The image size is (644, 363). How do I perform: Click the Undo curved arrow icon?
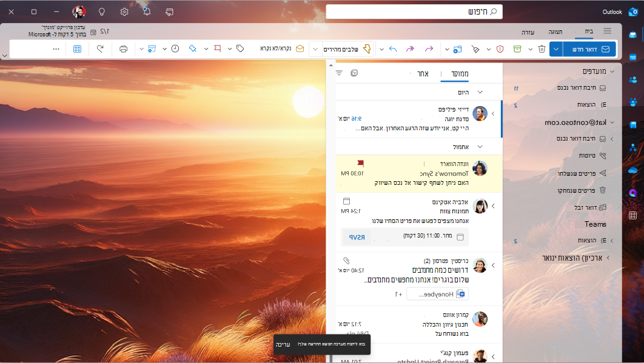point(100,49)
